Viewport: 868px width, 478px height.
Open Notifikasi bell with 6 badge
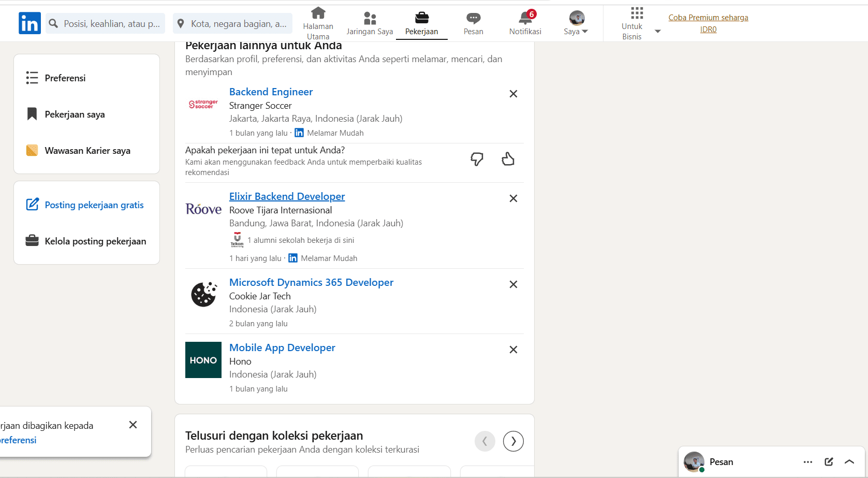click(525, 23)
